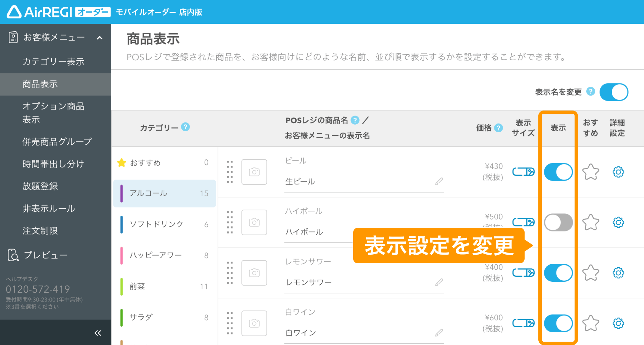Open プレビュー in the sidebar
The height and width of the screenshot is (345, 644).
tap(46, 255)
